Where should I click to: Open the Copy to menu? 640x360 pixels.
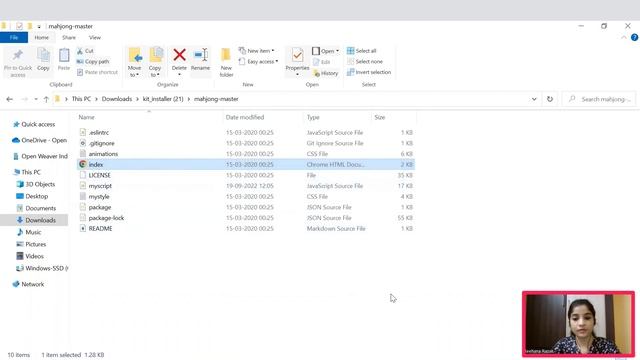coord(155,62)
